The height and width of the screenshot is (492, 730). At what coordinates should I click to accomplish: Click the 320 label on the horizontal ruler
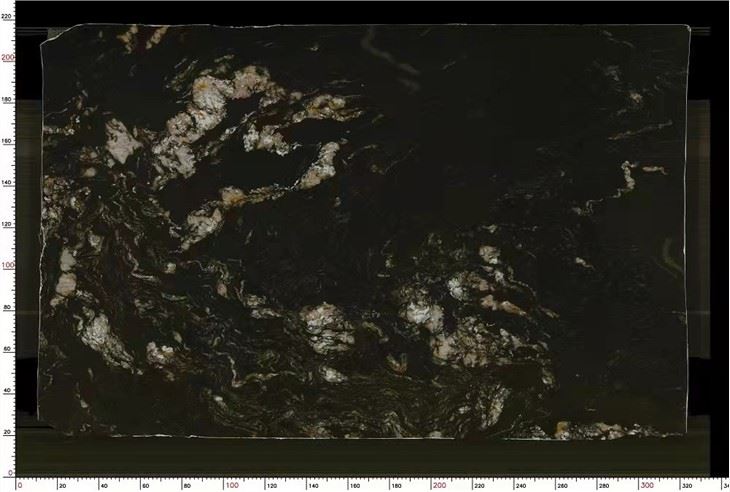(x=687, y=486)
